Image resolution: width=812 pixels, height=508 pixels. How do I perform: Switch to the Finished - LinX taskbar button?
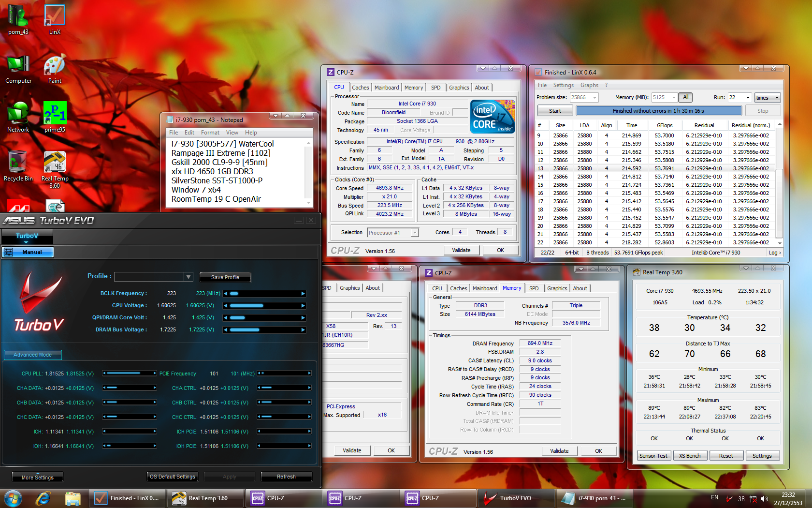(127, 498)
